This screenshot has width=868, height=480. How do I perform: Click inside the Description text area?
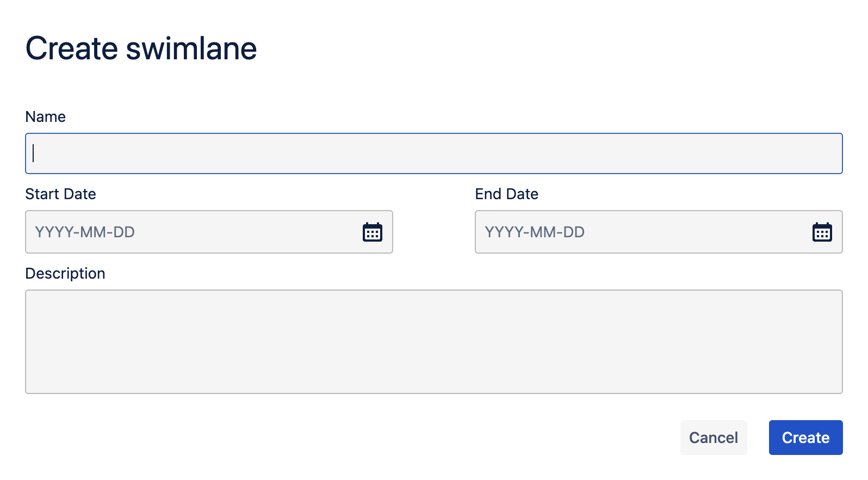(433, 342)
